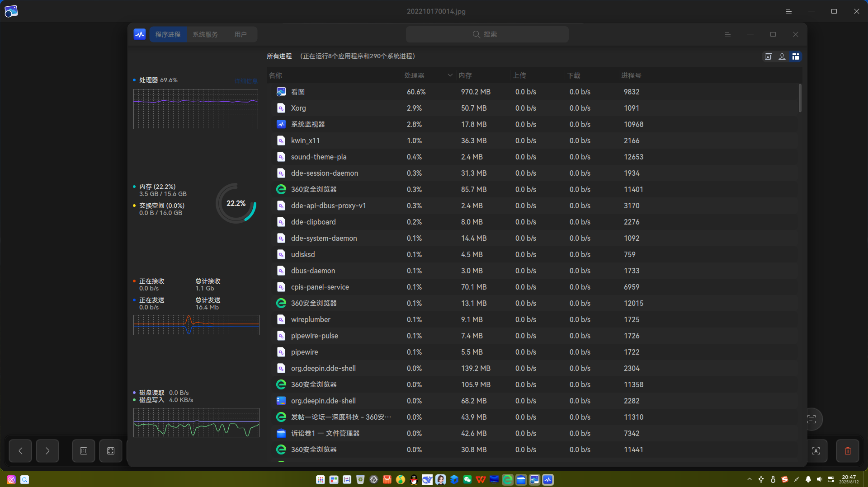
Task: Open notifications via bell icon
Action: (x=808, y=479)
